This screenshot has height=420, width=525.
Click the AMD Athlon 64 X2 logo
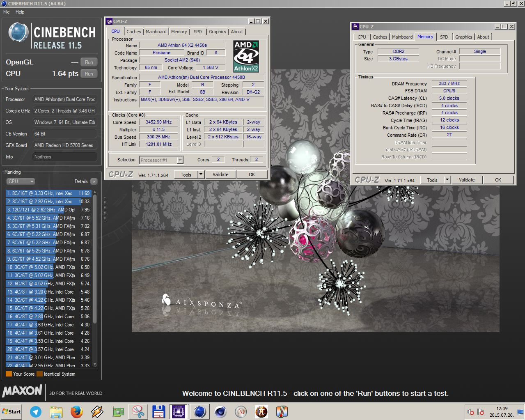(246, 56)
